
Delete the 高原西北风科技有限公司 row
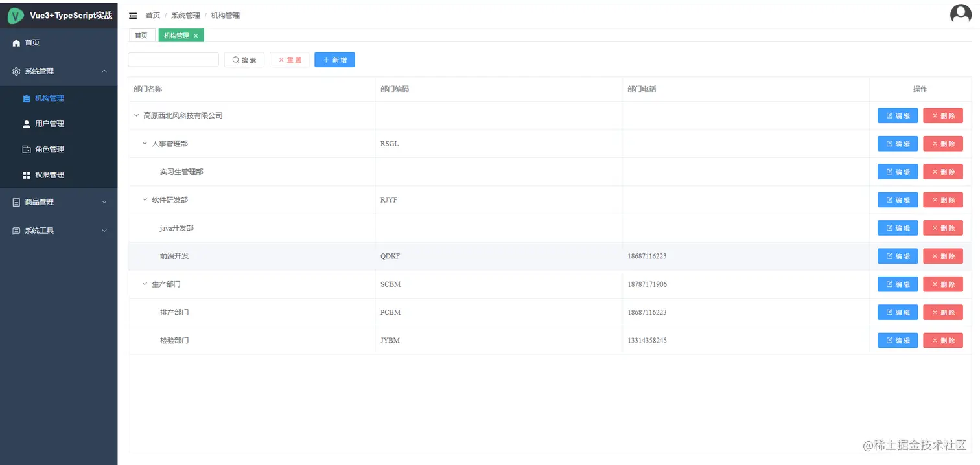click(x=943, y=115)
